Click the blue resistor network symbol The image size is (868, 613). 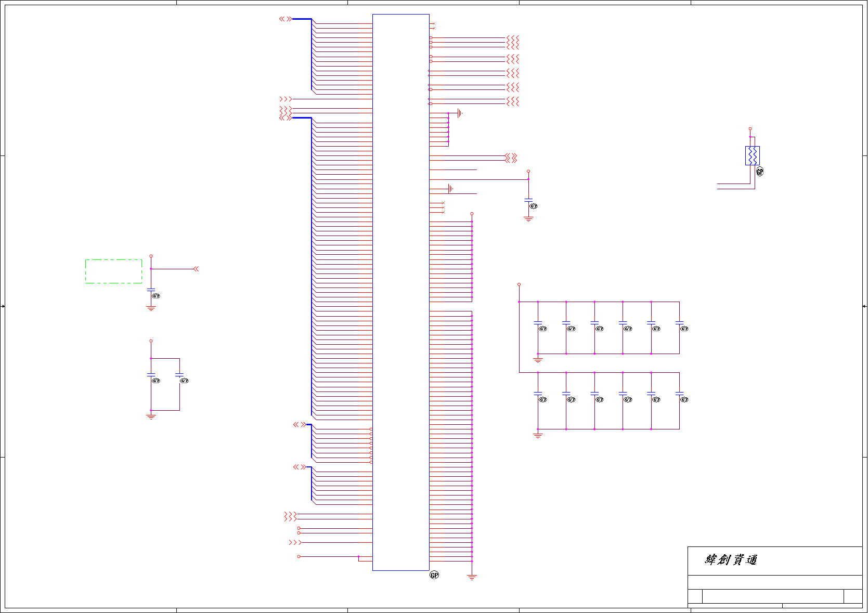(x=752, y=155)
